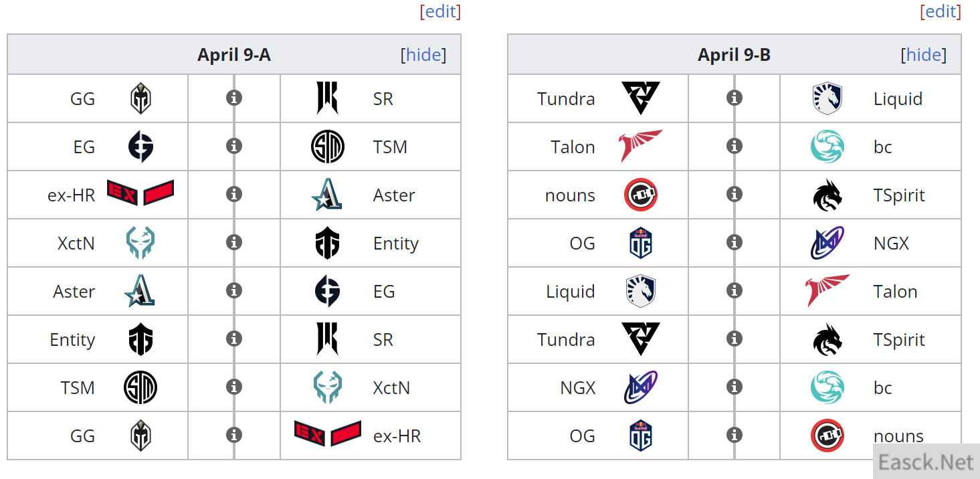Show match details for Talon vs bc
980x479 pixels.
pos(734,146)
